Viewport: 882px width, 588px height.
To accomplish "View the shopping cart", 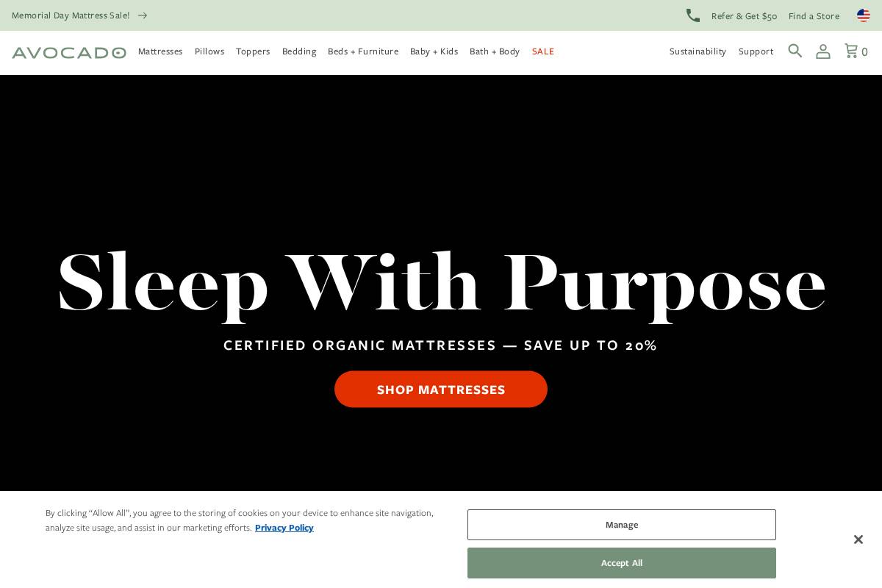I will click(x=856, y=51).
